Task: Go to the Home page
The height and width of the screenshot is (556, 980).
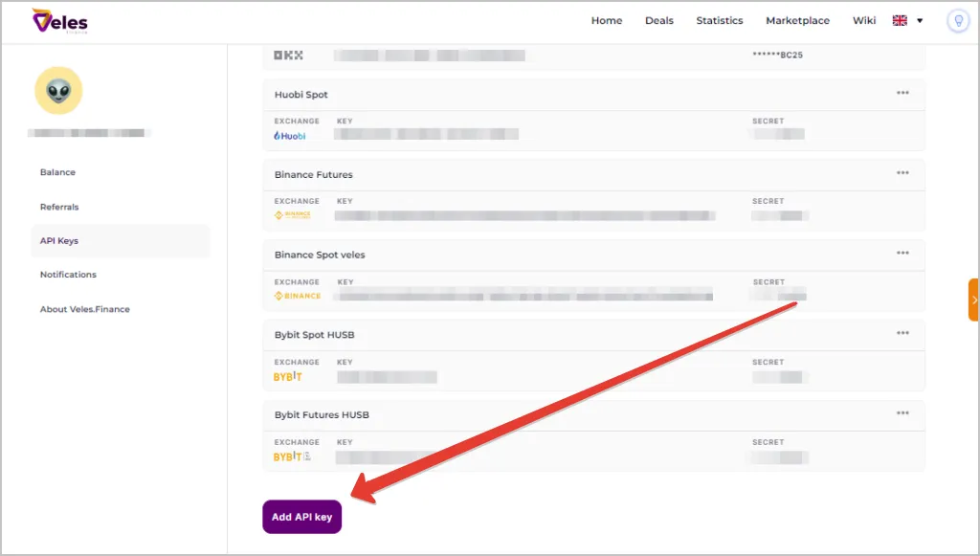Action: pos(606,21)
